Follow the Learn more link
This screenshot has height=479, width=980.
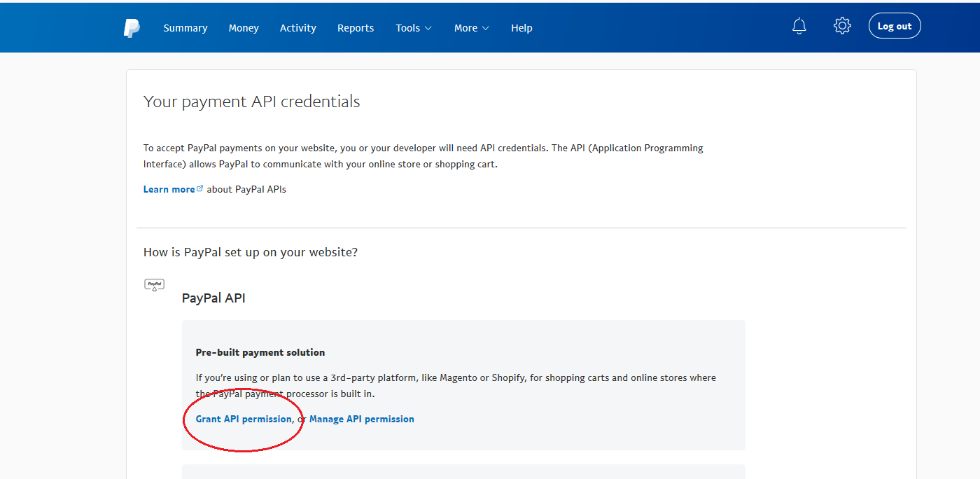pos(169,189)
